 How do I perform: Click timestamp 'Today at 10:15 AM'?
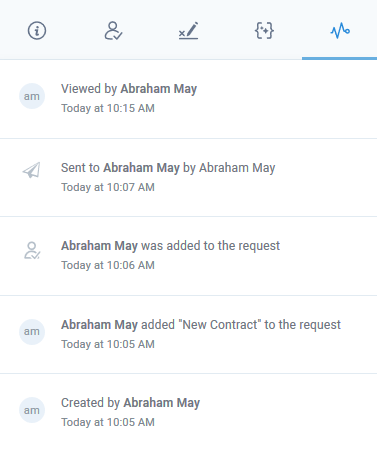108,108
